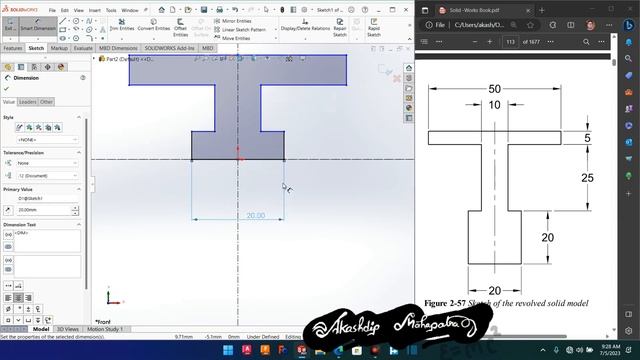
Task: Open the File menu in SolidWorks
Action: (52, 10)
